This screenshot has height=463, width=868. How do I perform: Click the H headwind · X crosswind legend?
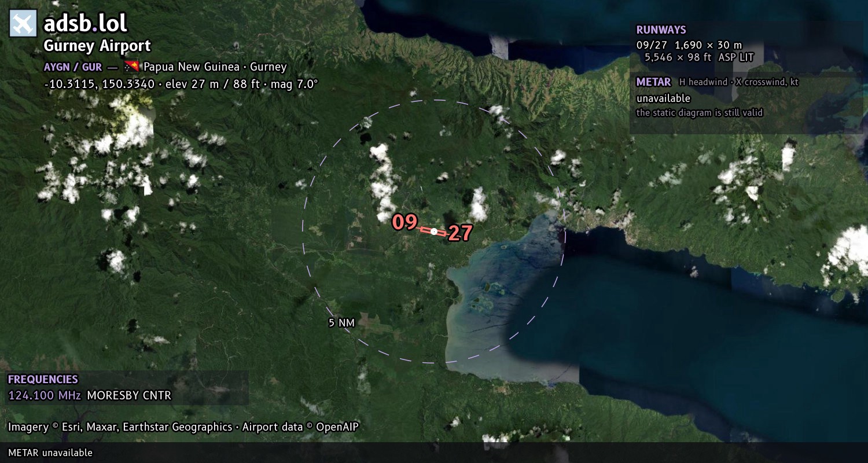pyautogui.click(x=739, y=82)
